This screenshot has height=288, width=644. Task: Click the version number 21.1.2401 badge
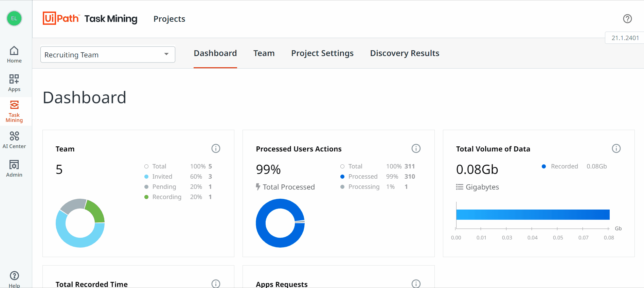pos(625,38)
